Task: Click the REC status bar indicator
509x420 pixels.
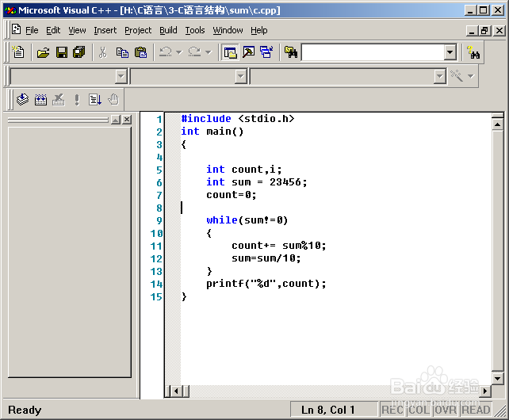Action: point(392,410)
